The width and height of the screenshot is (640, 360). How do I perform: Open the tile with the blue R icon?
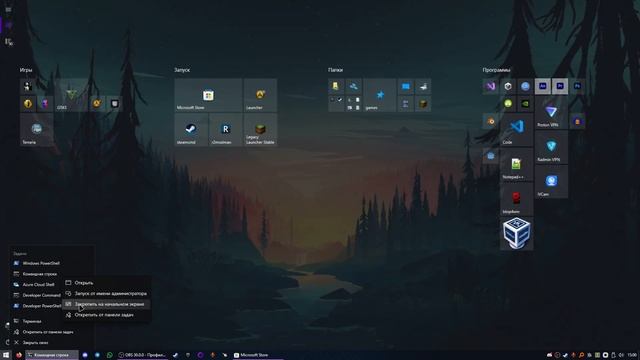(x=226, y=130)
